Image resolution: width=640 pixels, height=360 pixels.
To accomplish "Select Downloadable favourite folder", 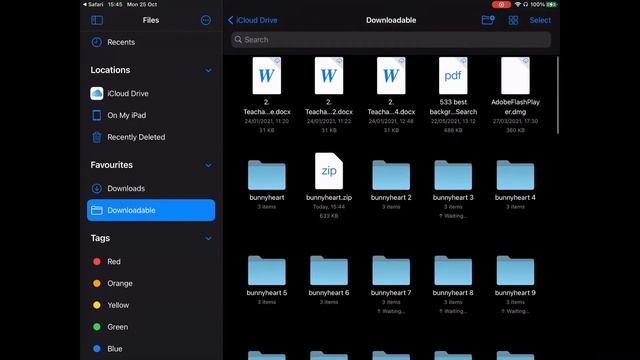I will [x=151, y=210].
